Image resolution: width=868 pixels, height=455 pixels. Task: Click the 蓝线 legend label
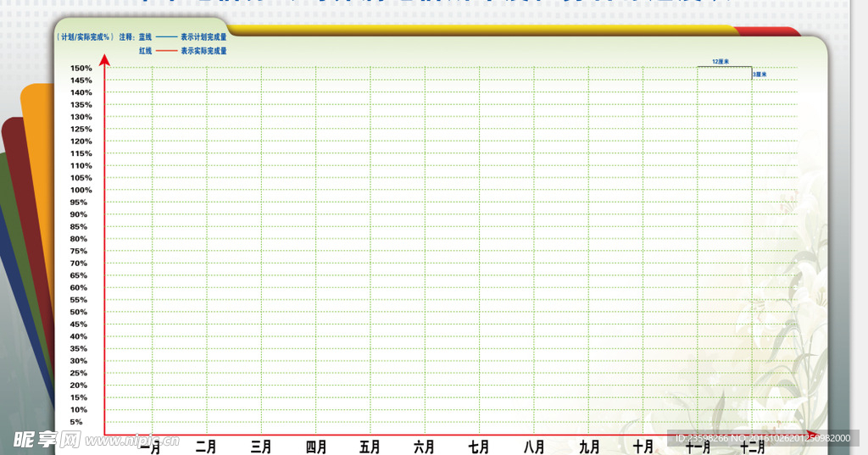[x=145, y=37]
